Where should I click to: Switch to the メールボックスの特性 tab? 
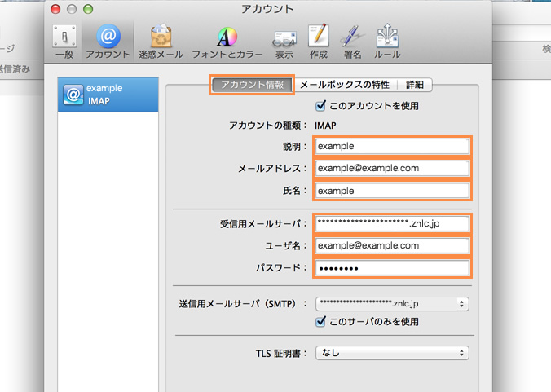coord(345,85)
